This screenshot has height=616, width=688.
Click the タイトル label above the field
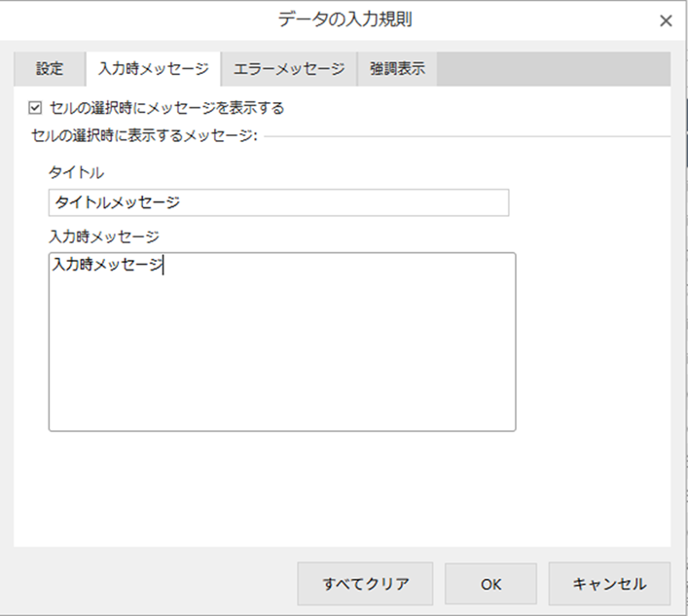point(76,172)
